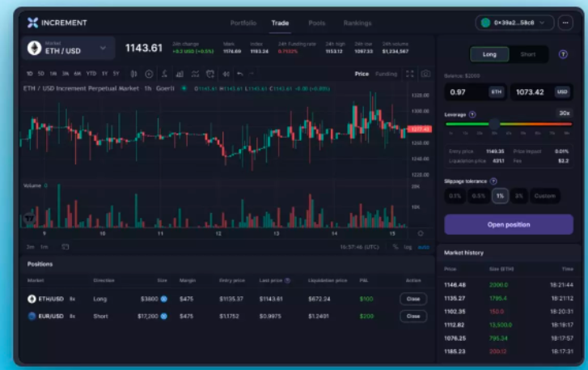Viewport: 588px width, 370px height.
Task: Click the Increment logo icon
Action: [33, 23]
